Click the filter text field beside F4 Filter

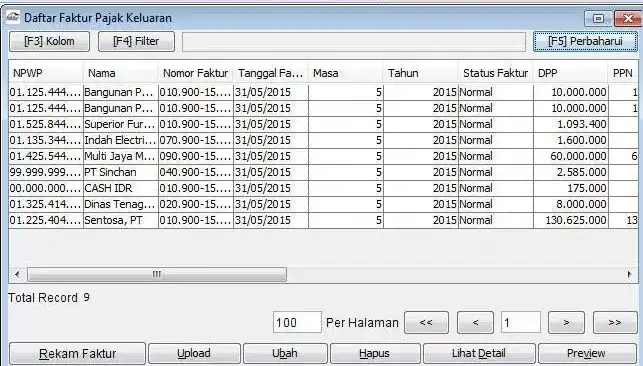(x=353, y=42)
